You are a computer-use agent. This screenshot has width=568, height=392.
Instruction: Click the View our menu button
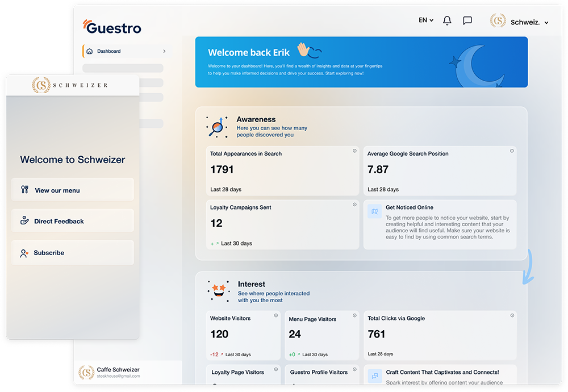click(73, 190)
